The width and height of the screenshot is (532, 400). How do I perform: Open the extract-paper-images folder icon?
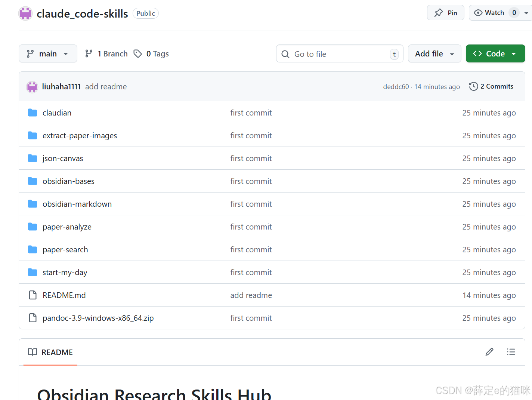pos(33,135)
